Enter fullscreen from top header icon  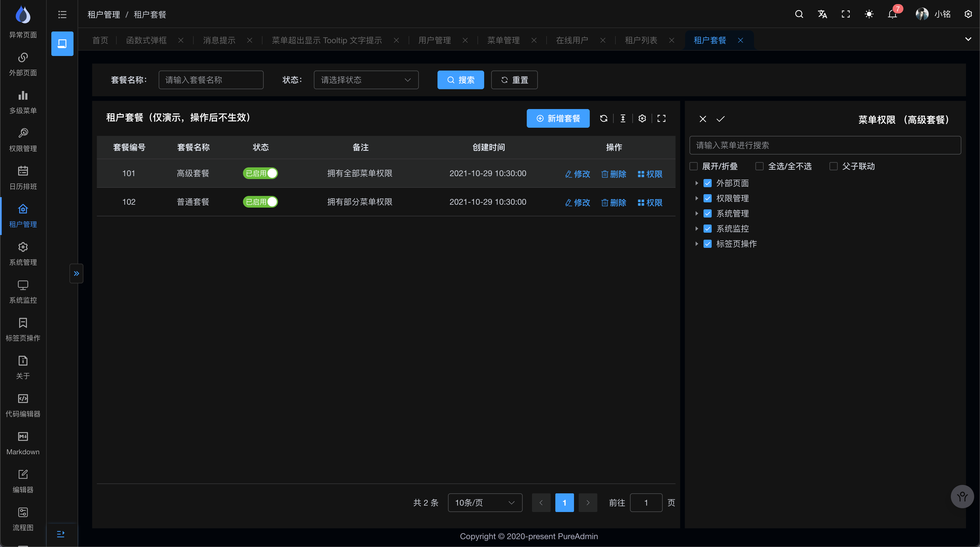845,15
